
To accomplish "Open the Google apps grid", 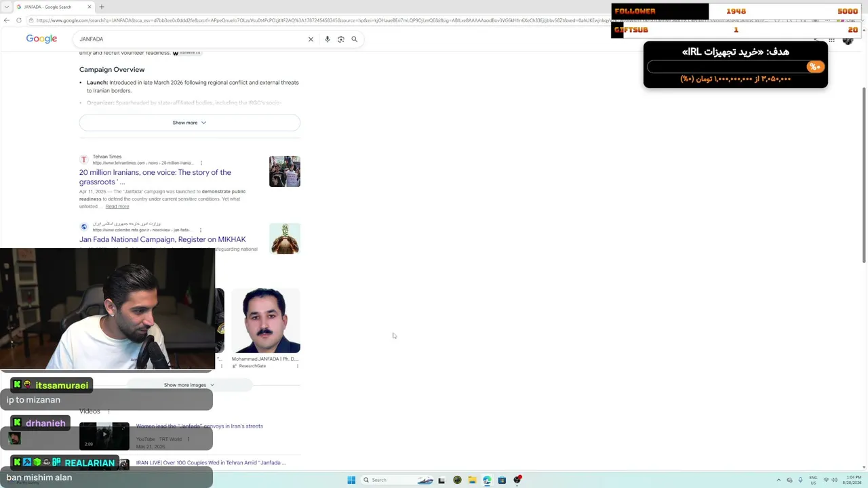I will [831, 40].
